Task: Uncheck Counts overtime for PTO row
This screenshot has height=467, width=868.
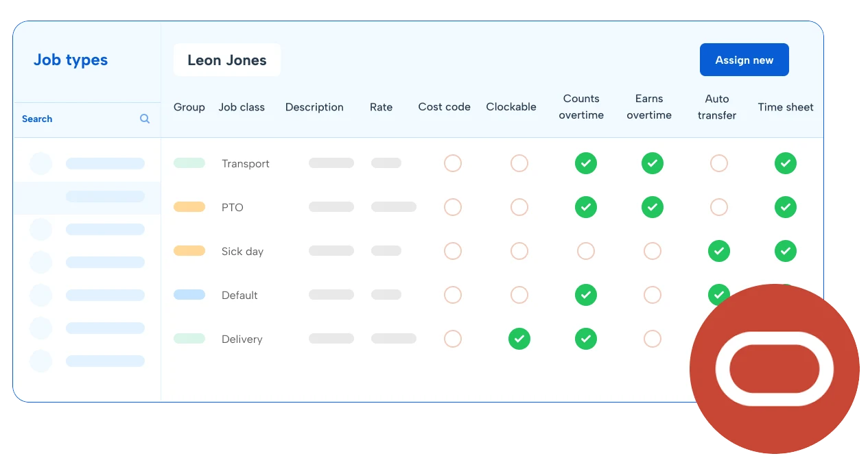Action: tap(586, 207)
